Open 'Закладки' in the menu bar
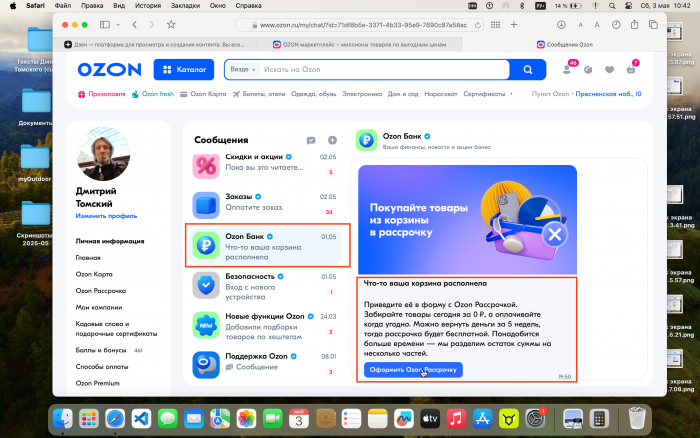700x438 pixels. point(185,6)
